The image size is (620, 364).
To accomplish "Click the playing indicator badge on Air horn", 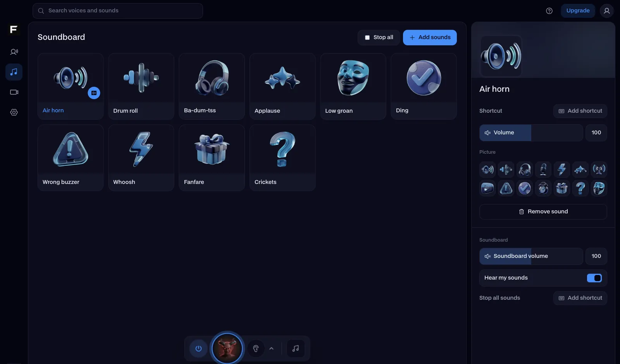I will pos(94,93).
